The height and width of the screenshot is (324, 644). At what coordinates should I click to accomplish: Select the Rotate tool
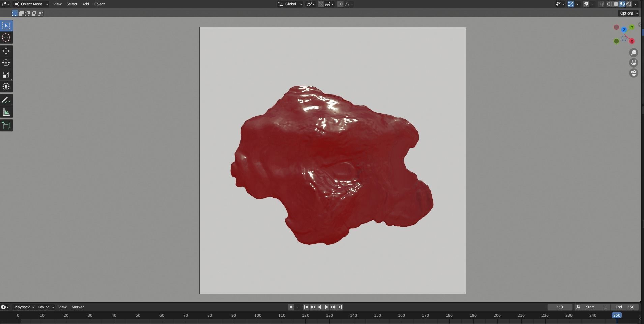coord(6,63)
